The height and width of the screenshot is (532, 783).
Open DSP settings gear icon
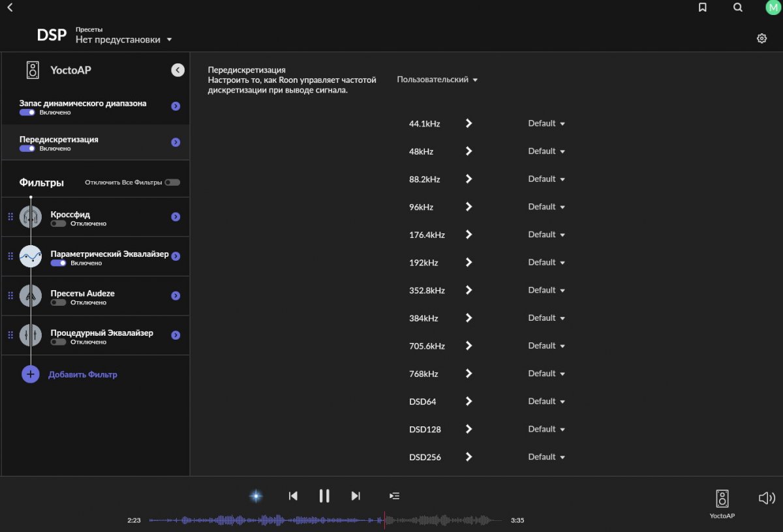(761, 38)
